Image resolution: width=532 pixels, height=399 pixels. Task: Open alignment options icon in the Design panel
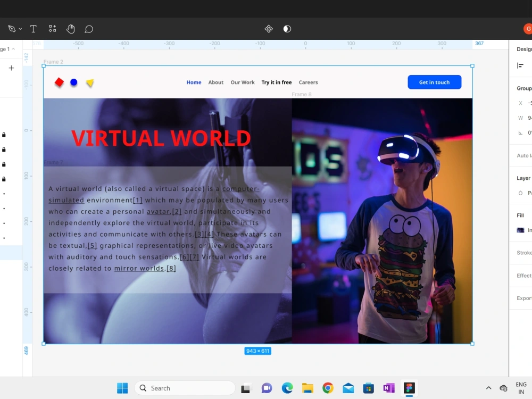[x=520, y=66]
